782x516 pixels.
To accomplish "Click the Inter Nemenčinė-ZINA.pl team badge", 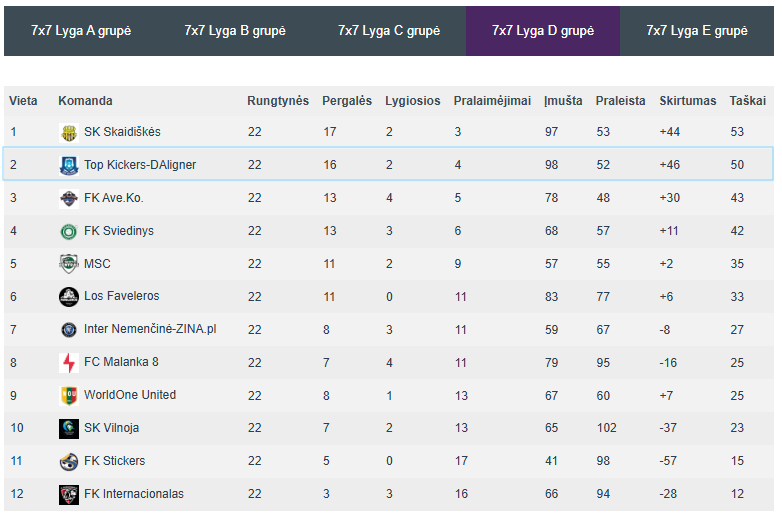I will pyautogui.click(x=69, y=330).
